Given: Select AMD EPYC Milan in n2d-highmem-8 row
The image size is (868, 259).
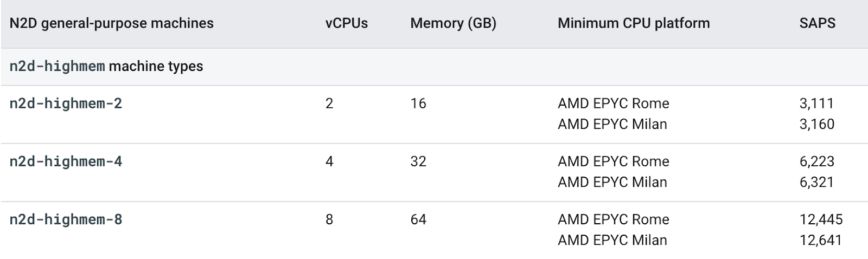Looking at the screenshot, I should coord(612,240).
